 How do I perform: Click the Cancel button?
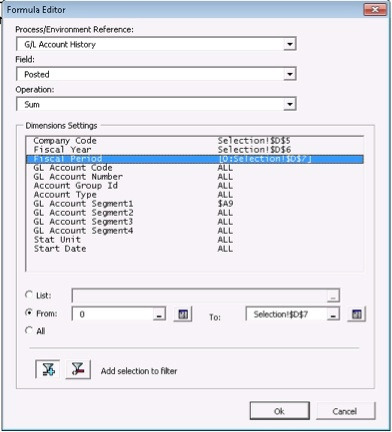(345, 411)
